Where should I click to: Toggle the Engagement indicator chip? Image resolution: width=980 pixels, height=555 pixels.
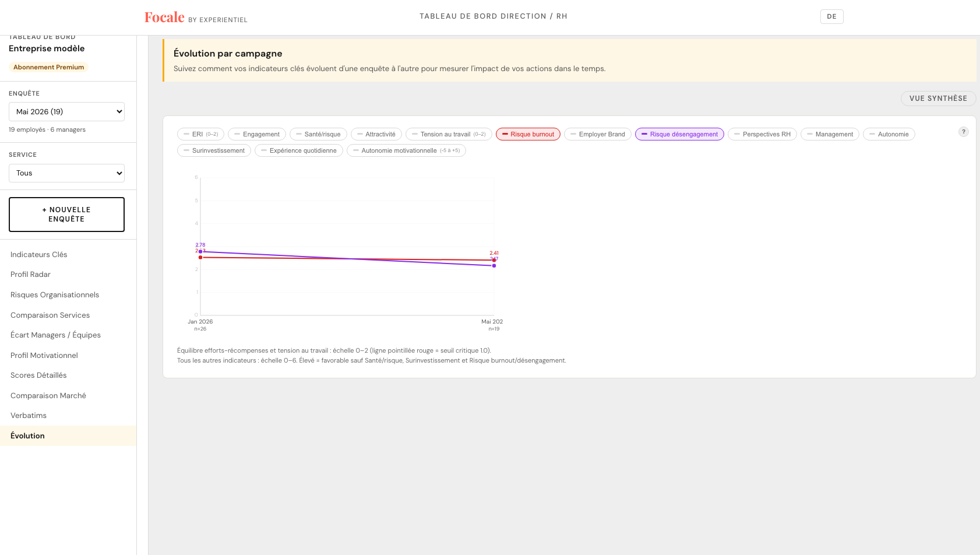tap(257, 134)
